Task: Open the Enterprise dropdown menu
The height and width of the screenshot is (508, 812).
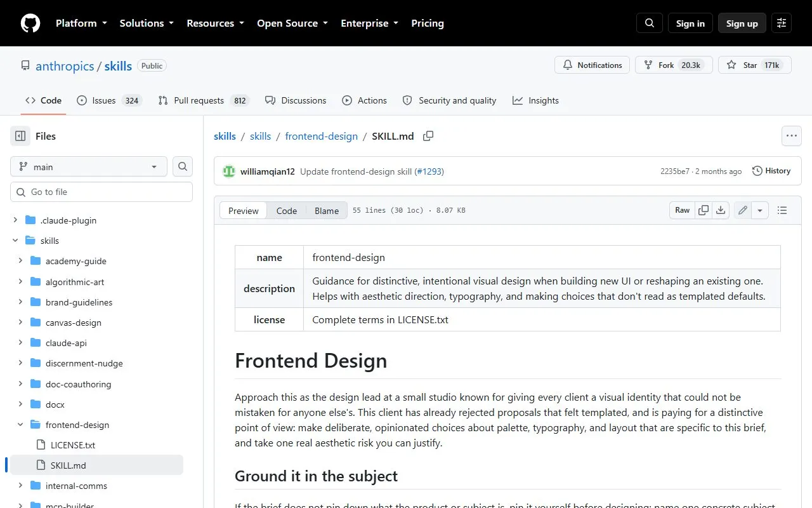Action: click(x=370, y=23)
